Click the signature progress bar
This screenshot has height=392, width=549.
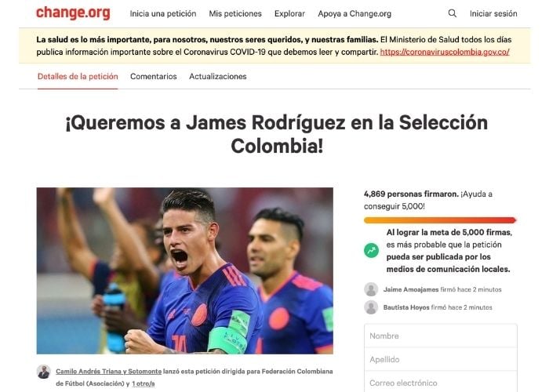click(440, 220)
